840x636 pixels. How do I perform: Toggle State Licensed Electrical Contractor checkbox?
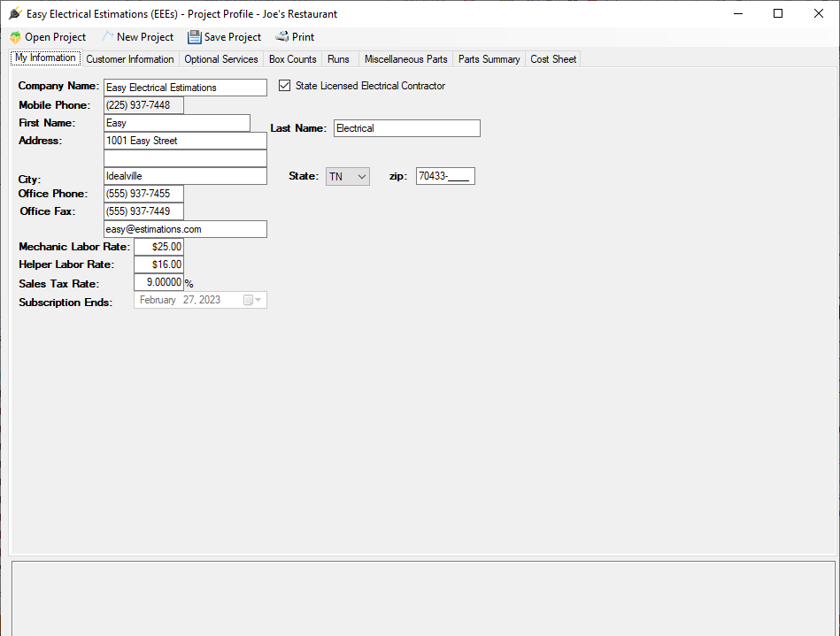[x=284, y=86]
